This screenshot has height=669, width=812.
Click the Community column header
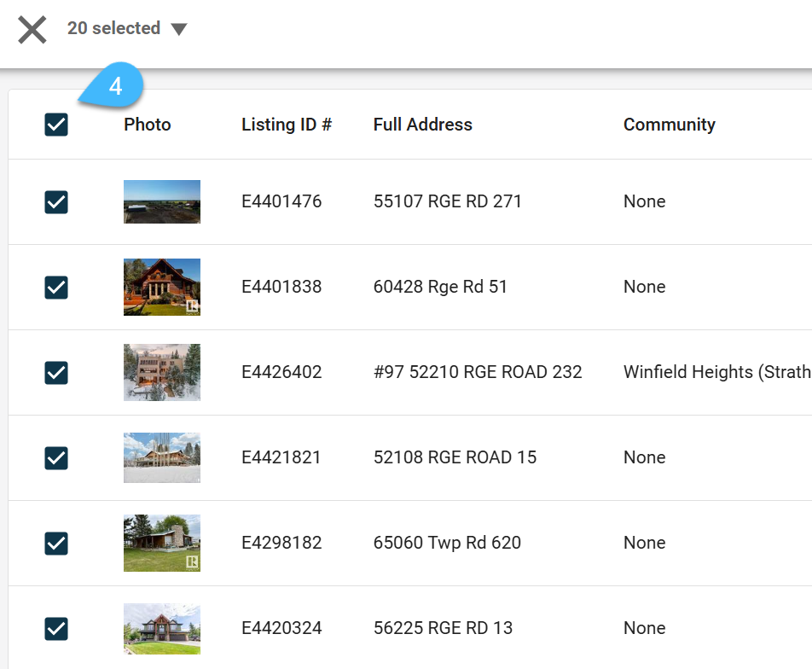(x=669, y=125)
